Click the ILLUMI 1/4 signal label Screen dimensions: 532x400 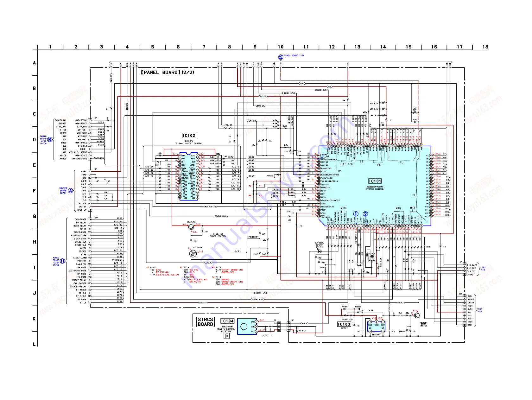click(261, 293)
